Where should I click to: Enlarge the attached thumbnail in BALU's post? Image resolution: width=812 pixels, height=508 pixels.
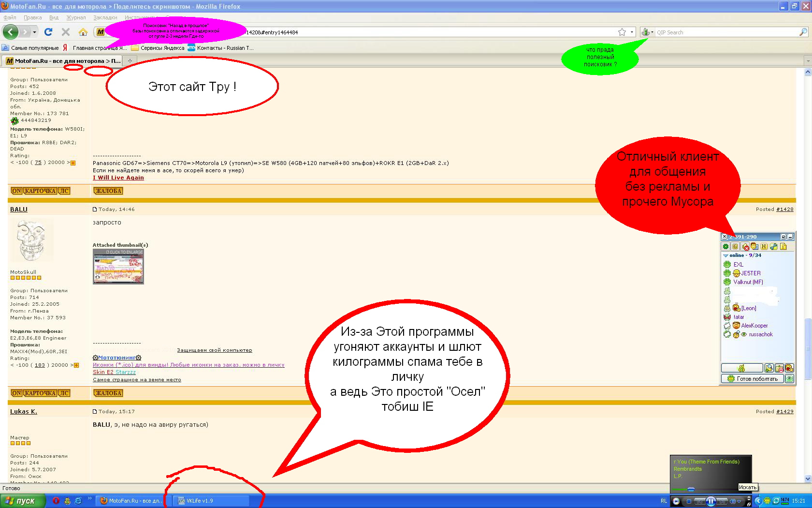point(118,267)
